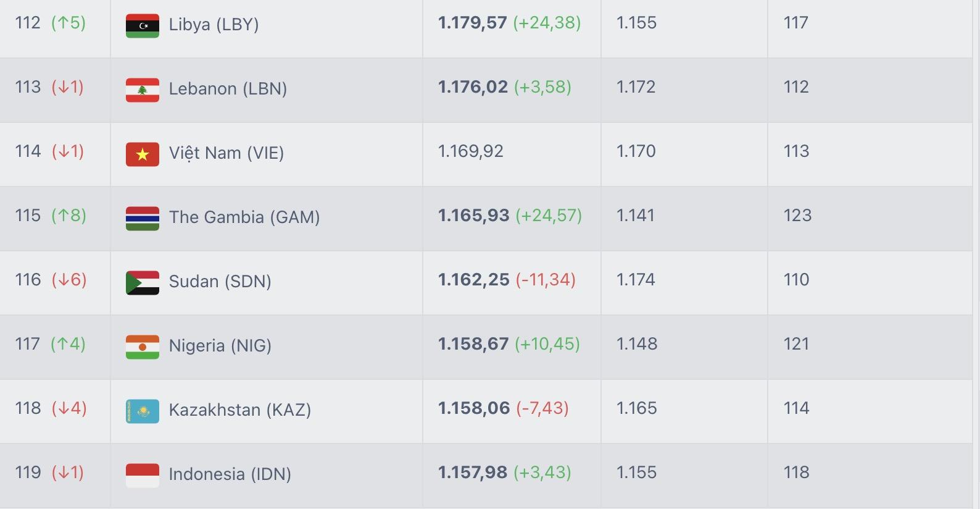
Task: Open the Libya (LBY) team link
Action: click(x=214, y=25)
